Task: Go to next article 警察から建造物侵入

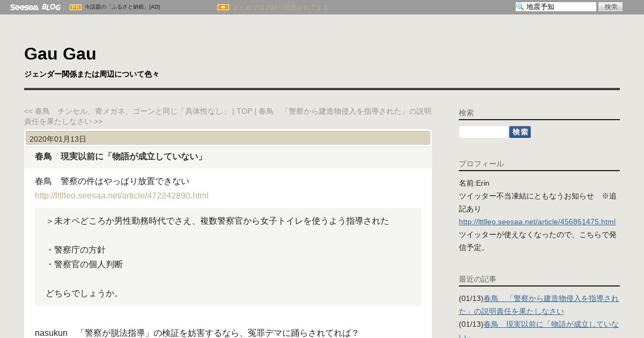Action: [x=228, y=116]
